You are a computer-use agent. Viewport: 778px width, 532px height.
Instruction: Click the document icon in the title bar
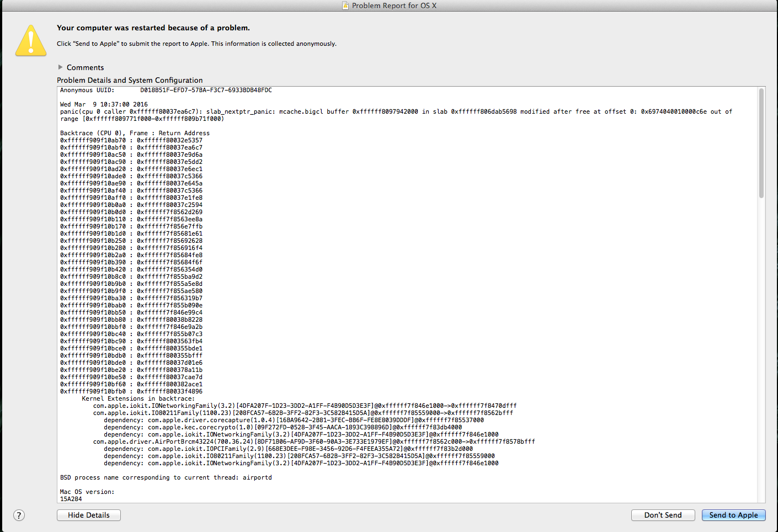coord(345,6)
